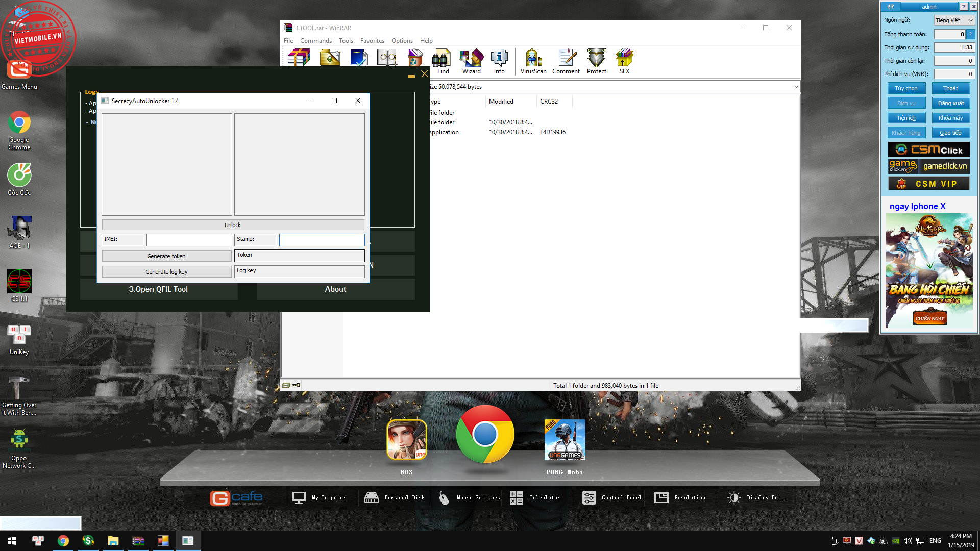Open the WinRAR Help menu

(x=426, y=41)
